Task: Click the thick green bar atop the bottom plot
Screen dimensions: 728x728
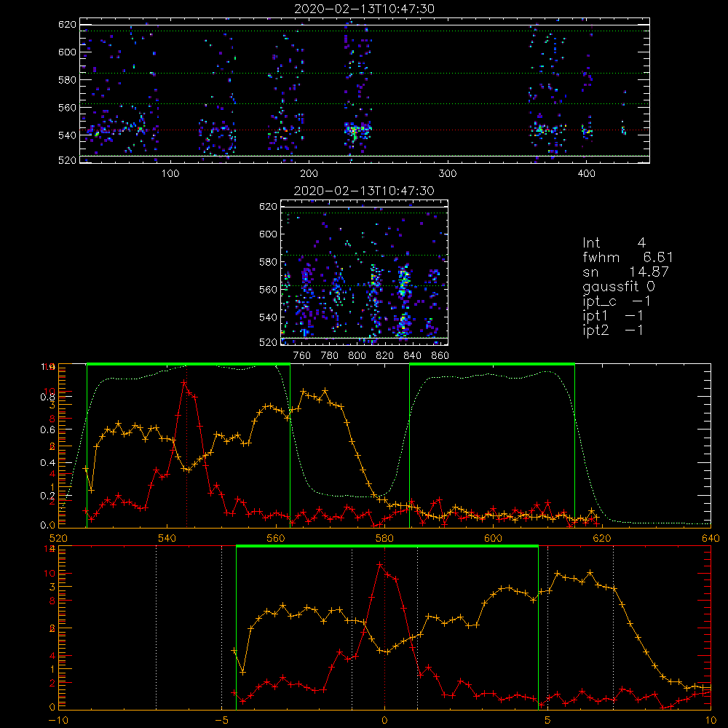Action: [x=387, y=547]
